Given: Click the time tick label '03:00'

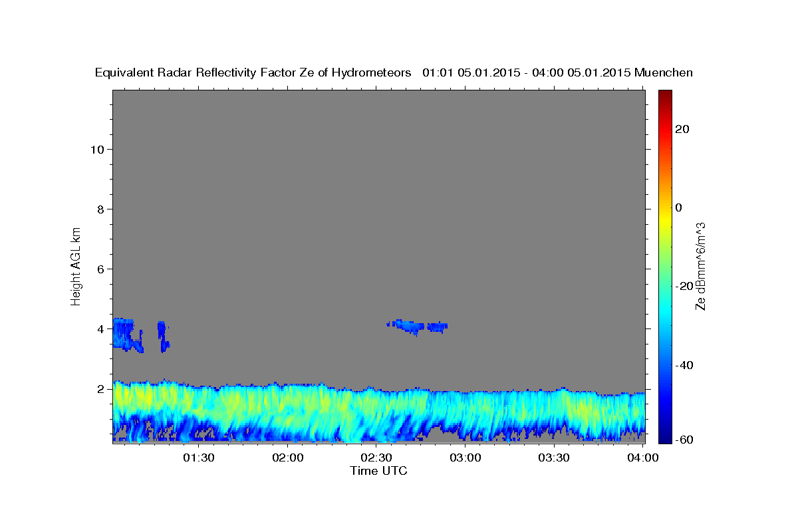Looking at the screenshot, I should tap(465, 458).
